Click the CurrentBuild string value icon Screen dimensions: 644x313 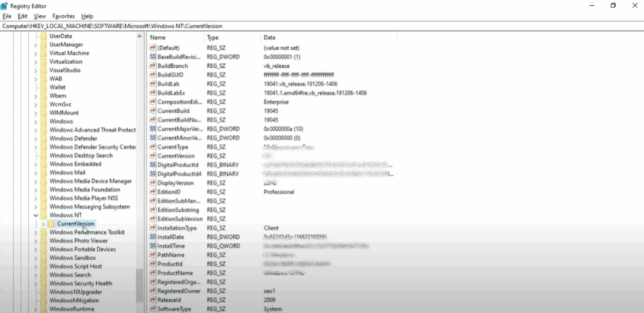point(153,111)
